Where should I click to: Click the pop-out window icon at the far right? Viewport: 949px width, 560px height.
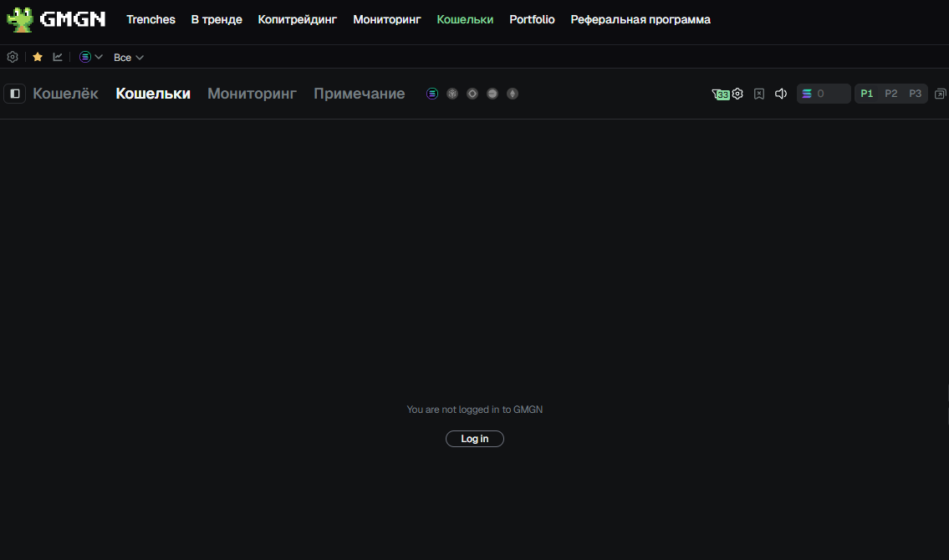[940, 94]
